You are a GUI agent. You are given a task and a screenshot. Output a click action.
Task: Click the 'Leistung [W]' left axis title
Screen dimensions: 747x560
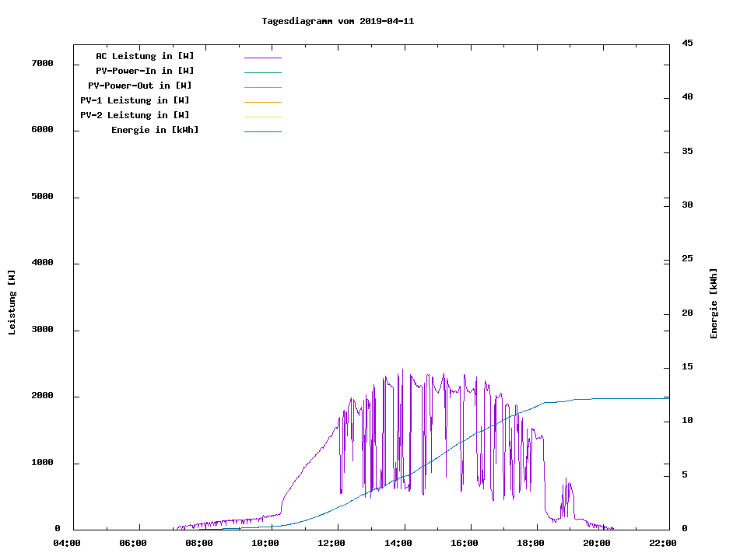click(x=12, y=303)
